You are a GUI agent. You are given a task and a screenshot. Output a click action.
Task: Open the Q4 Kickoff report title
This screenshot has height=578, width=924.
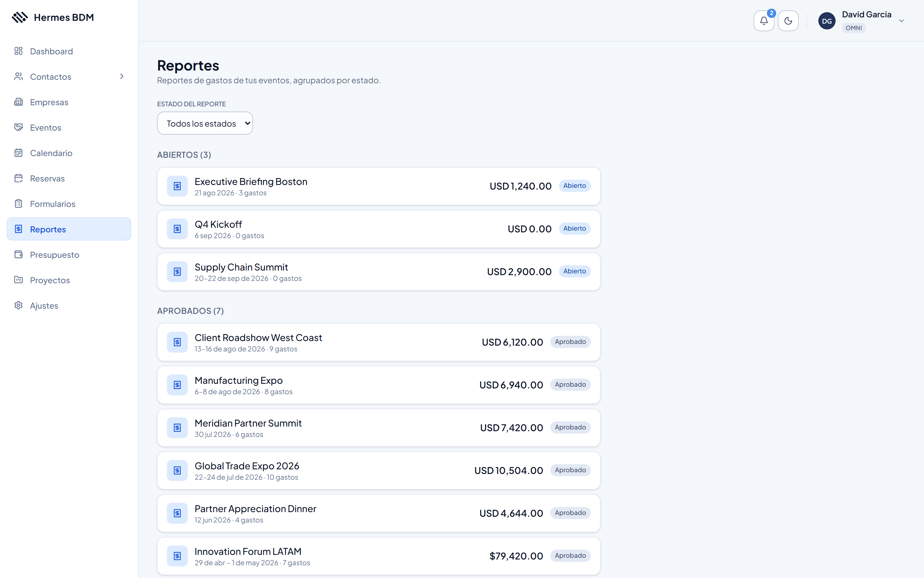click(218, 224)
